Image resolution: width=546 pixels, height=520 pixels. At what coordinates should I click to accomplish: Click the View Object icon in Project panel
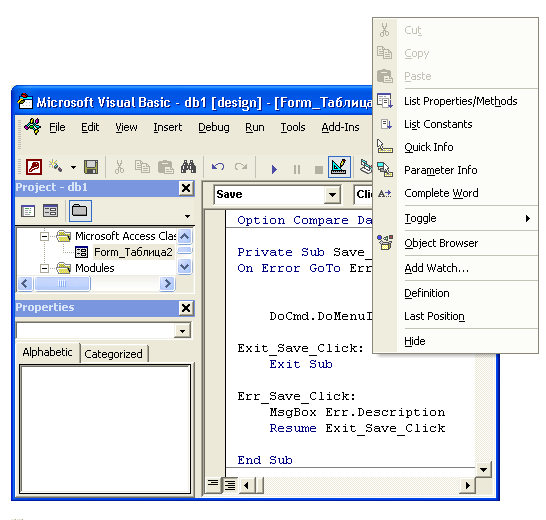click(50, 211)
